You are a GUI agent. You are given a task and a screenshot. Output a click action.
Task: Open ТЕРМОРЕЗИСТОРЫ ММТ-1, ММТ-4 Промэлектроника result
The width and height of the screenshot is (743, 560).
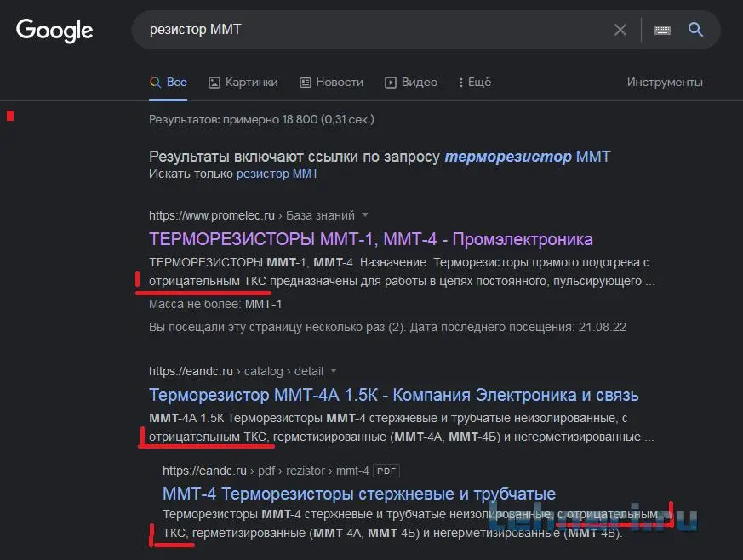(x=370, y=239)
